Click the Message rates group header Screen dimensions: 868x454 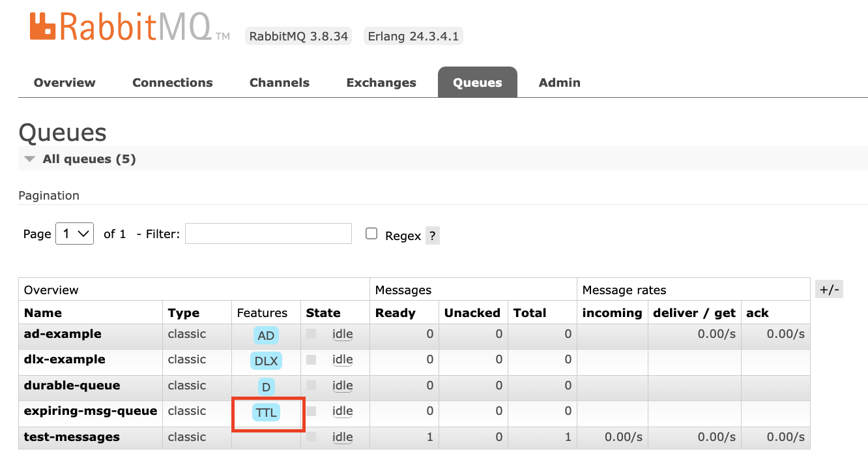click(624, 290)
